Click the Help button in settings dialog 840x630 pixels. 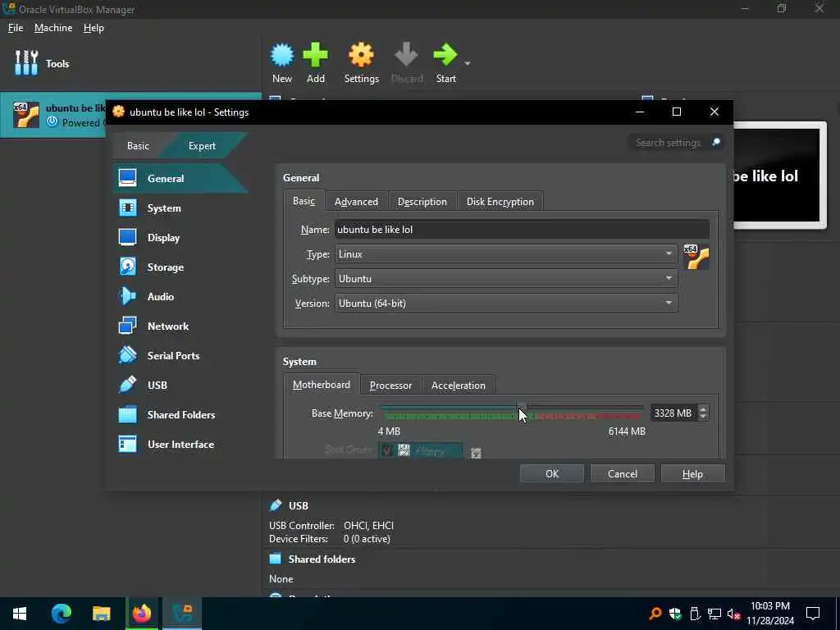pyautogui.click(x=692, y=473)
